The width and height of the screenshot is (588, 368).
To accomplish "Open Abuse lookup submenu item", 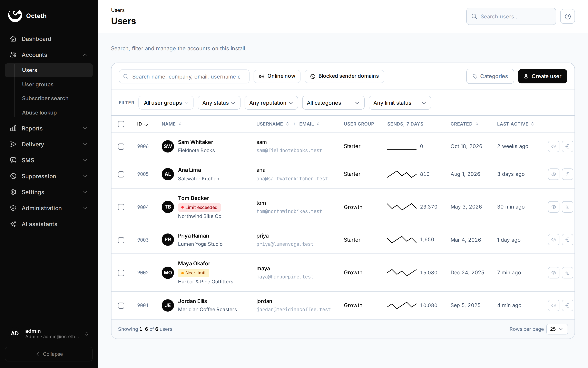I will point(39,112).
